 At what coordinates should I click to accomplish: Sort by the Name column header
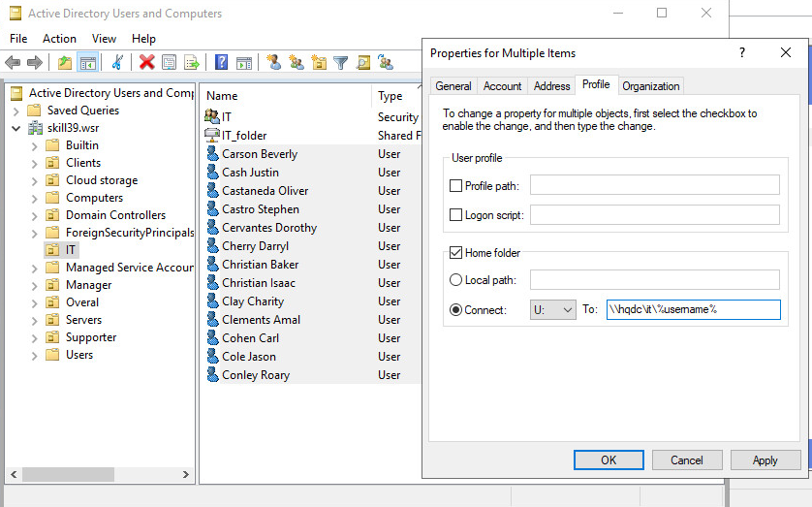click(285, 96)
